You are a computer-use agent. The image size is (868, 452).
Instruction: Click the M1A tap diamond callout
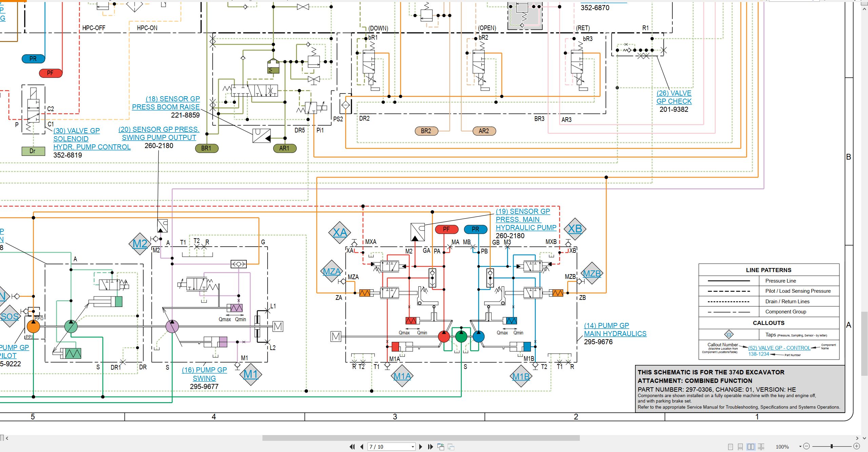pos(402,376)
